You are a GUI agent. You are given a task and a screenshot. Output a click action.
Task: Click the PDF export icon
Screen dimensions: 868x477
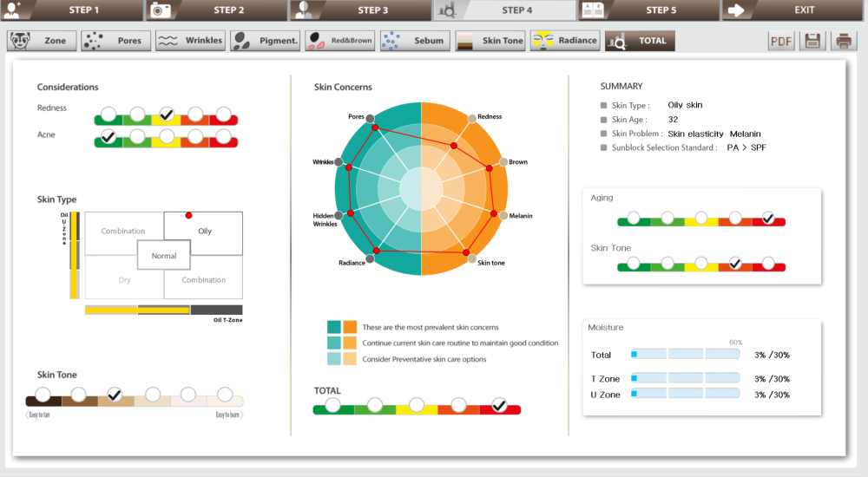coord(782,41)
